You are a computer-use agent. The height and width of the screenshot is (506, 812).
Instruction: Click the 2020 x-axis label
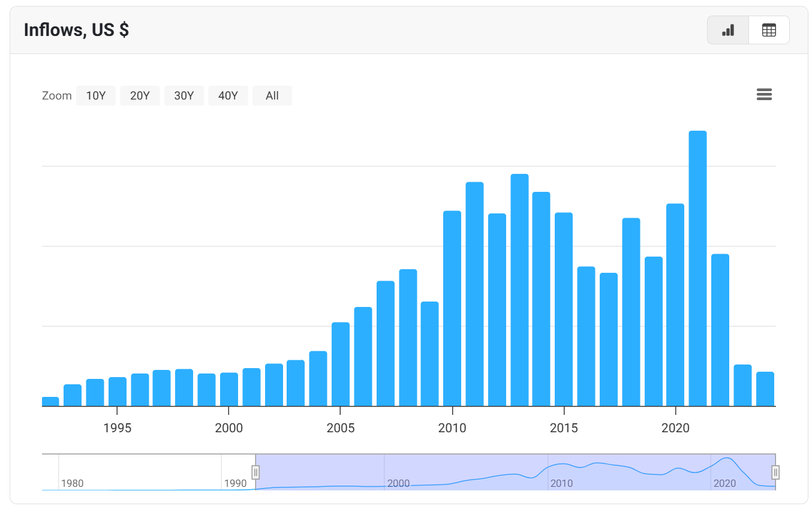click(675, 427)
